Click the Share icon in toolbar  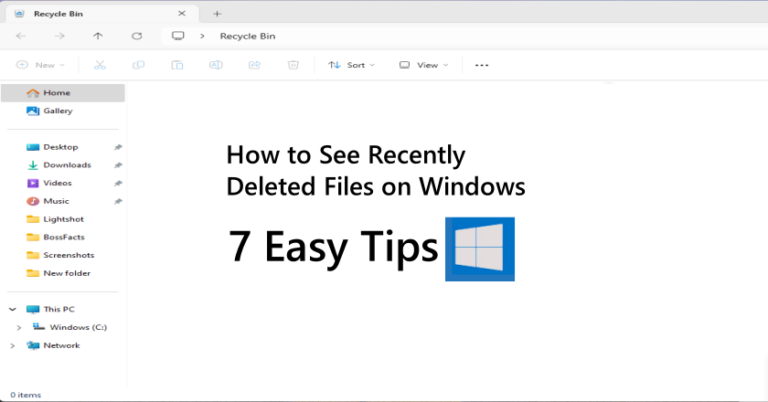click(255, 65)
